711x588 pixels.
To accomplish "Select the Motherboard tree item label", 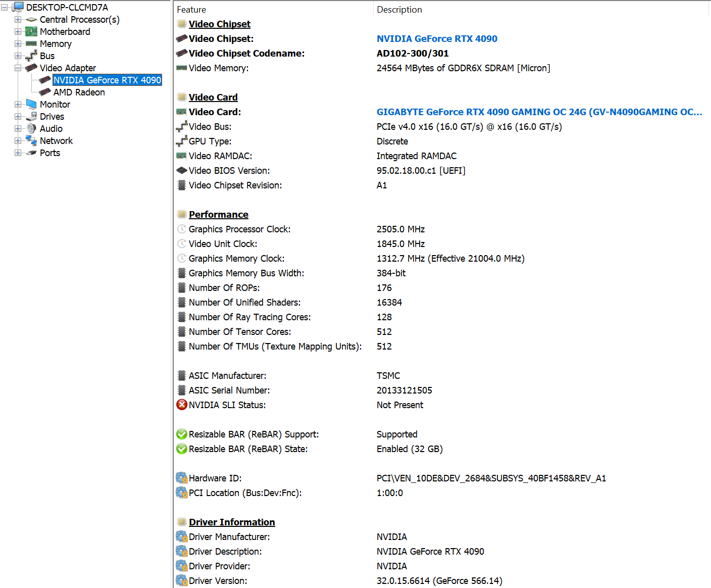I will coord(65,32).
